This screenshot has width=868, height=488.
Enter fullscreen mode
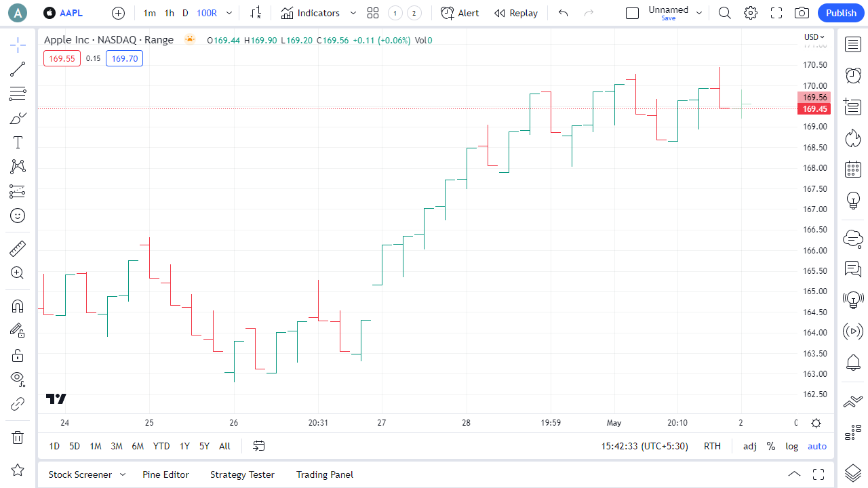point(776,13)
